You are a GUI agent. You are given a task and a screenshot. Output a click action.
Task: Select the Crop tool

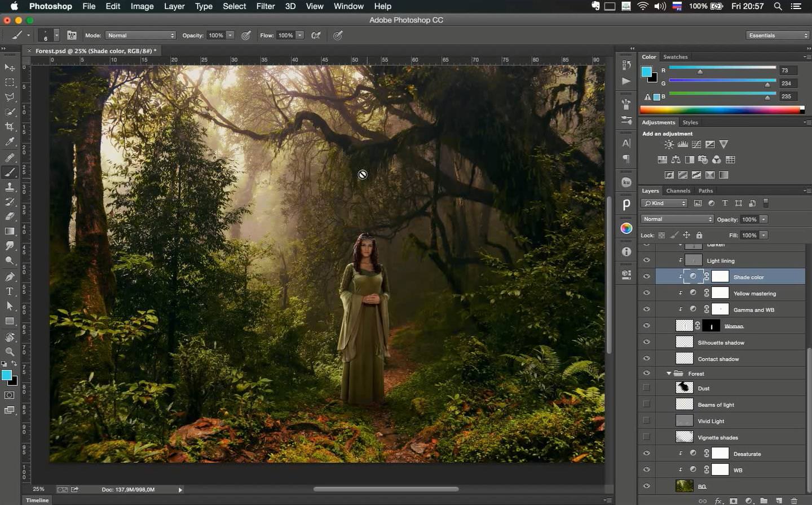point(10,127)
